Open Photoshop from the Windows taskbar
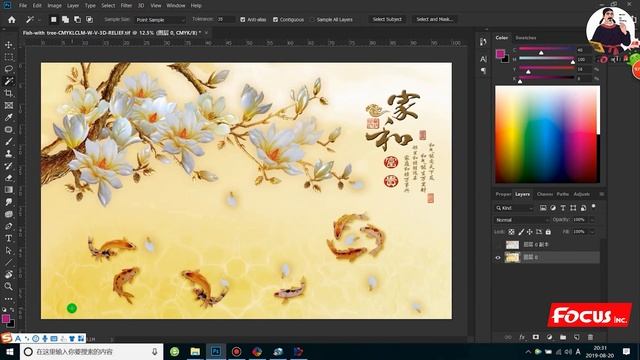The width and height of the screenshot is (640, 360). [x=216, y=351]
